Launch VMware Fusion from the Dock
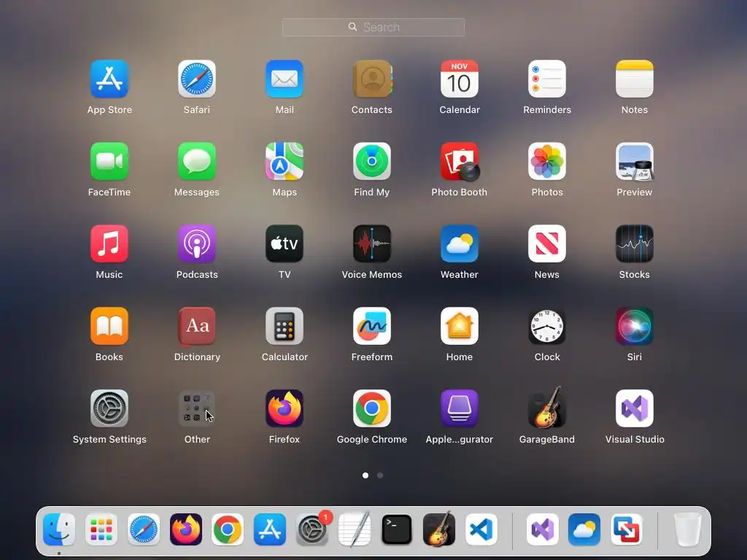Screen dimensions: 747x560 627,529
